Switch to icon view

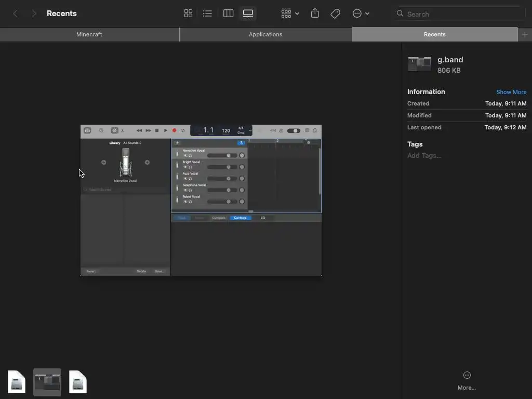point(188,14)
